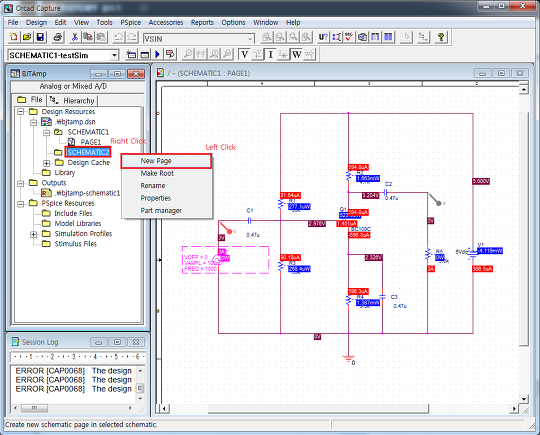Click the New Simulation Profile icon

tap(131, 54)
